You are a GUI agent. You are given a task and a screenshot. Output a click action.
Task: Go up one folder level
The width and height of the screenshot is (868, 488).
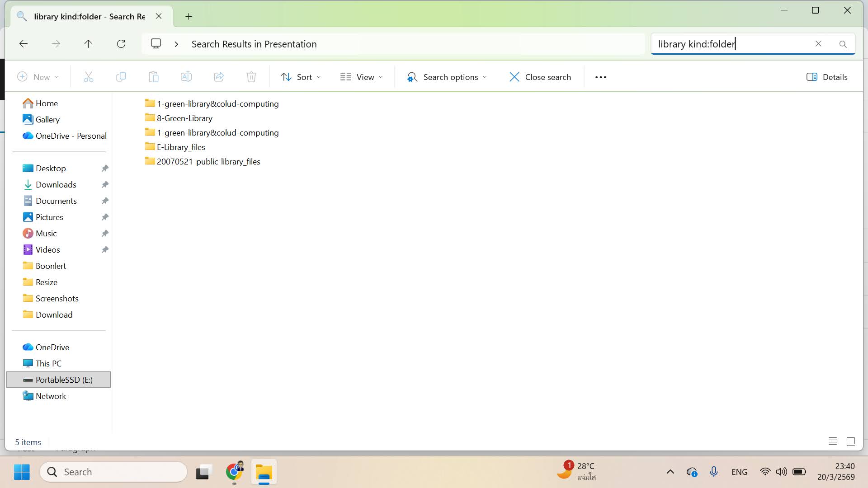88,44
